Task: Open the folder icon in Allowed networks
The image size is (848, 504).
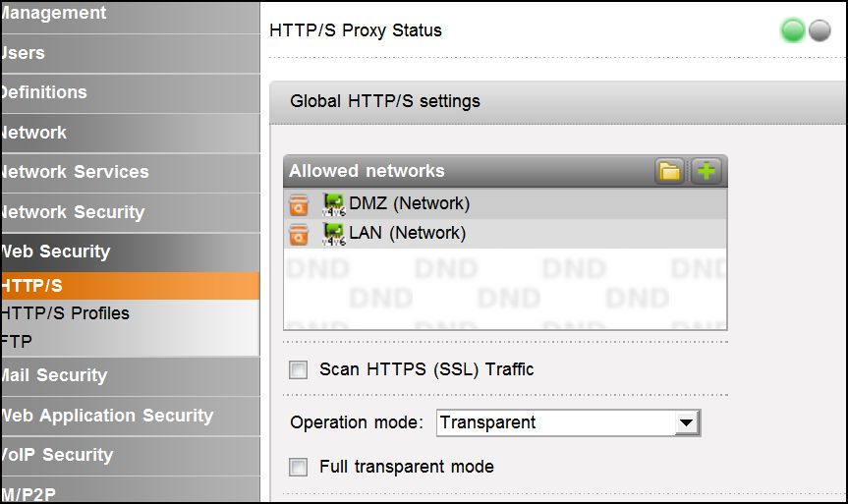Action: tap(670, 172)
